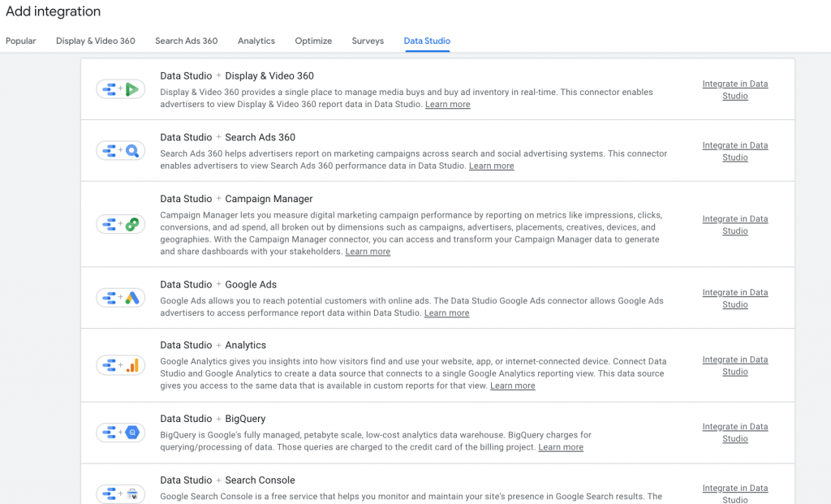The width and height of the screenshot is (831, 504).
Task: Integrate BigQuery in Data Studio
Action: (735, 433)
